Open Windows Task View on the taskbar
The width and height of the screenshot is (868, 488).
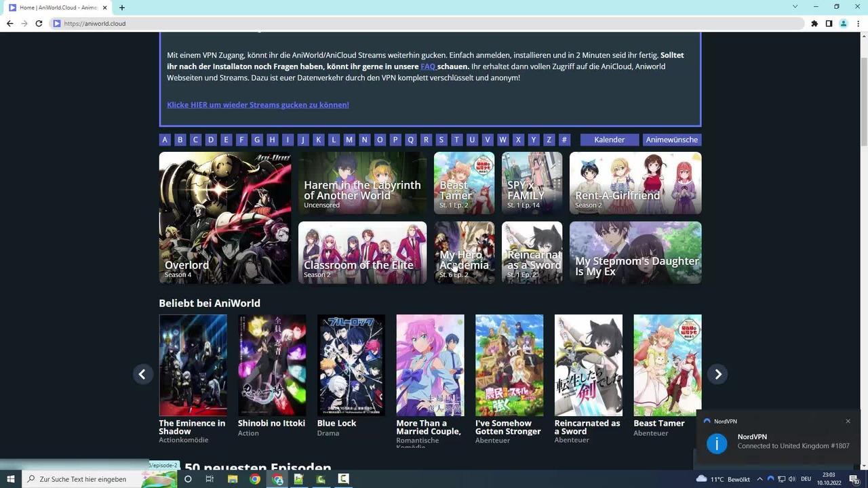[210, 479]
